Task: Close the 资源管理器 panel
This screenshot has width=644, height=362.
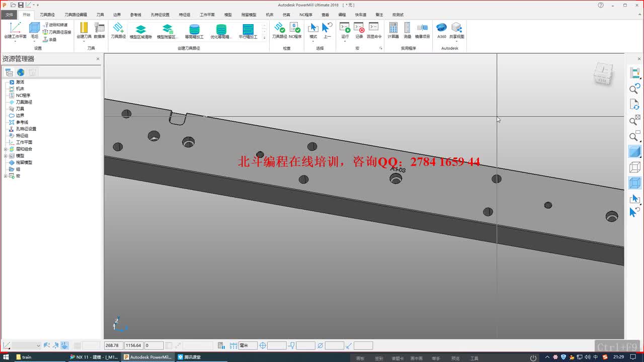Action: [98, 59]
